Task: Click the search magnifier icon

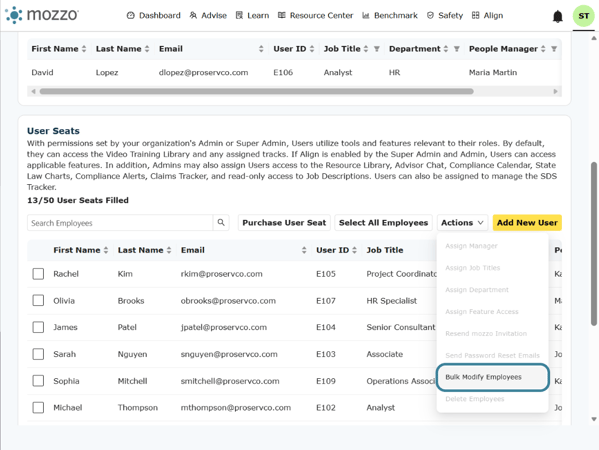Action: click(221, 223)
